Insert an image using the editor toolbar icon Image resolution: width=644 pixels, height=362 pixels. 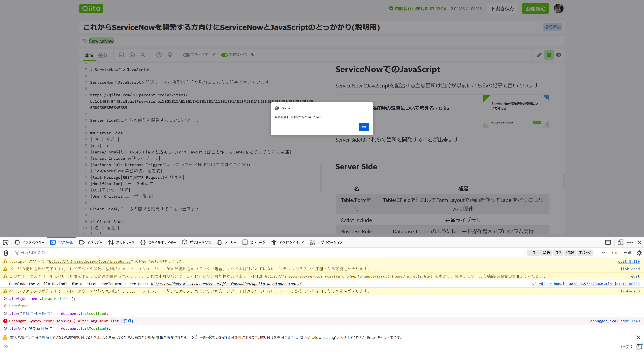click(x=121, y=55)
